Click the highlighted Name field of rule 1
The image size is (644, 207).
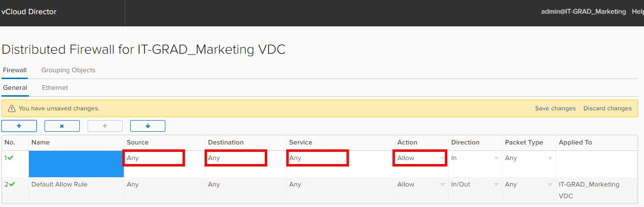76,164
